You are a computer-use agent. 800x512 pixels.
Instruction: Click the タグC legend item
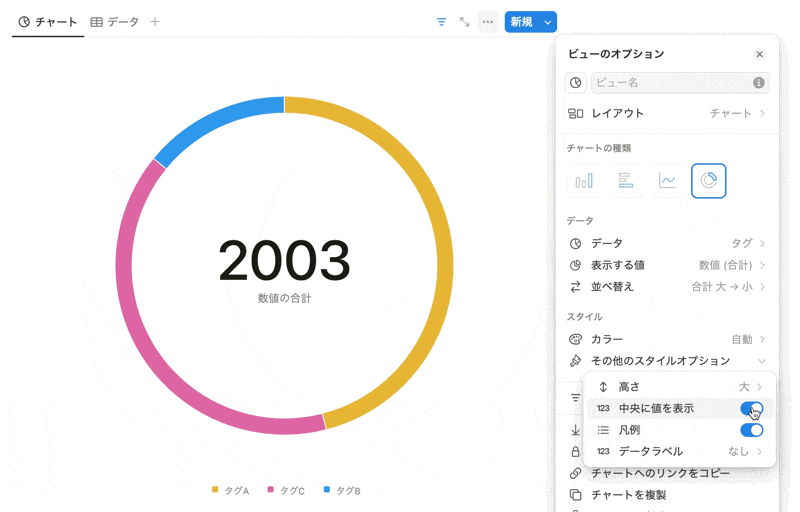pos(286,491)
